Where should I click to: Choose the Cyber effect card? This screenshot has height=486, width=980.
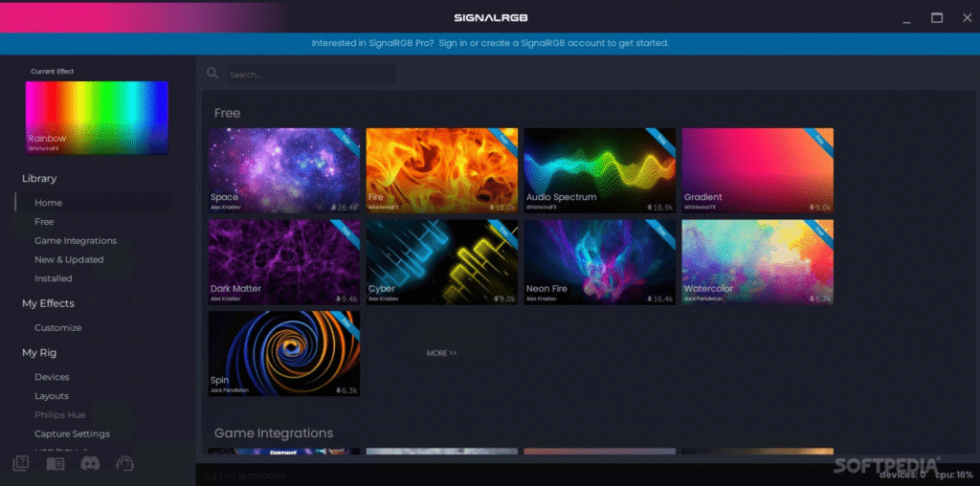442,262
